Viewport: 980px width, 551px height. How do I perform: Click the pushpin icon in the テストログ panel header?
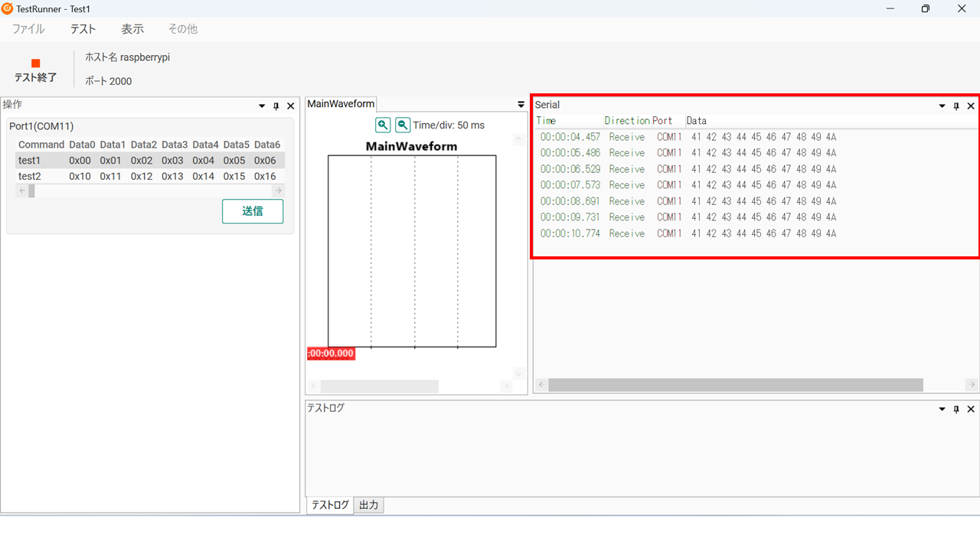(x=956, y=409)
